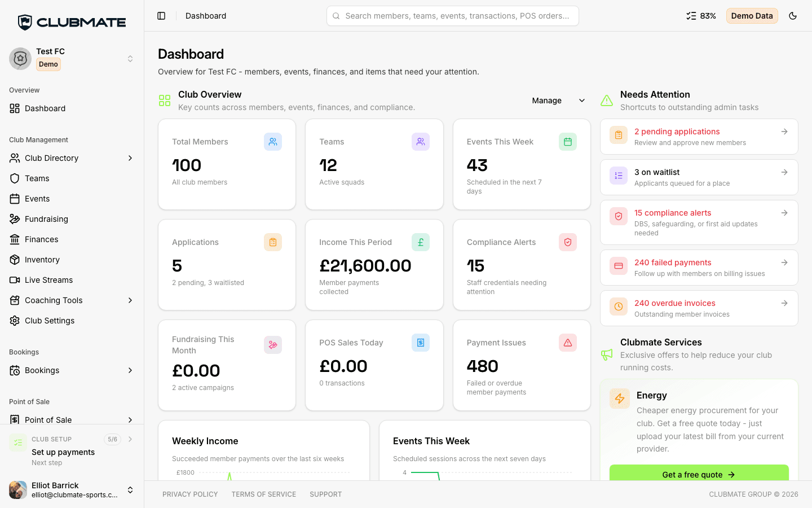Expand the Club Directory submenu chevron

click(130, 158)
